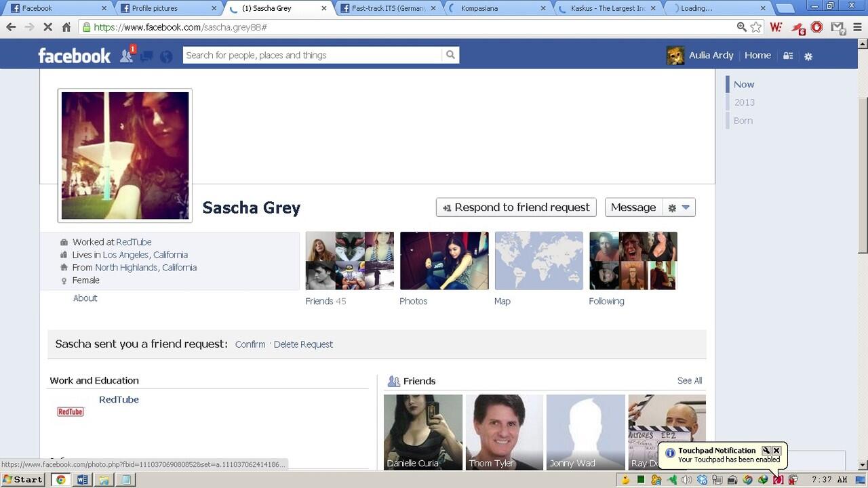Confirm Sascha's friend request
Screen dimensions: 868x488
(250, 344)
